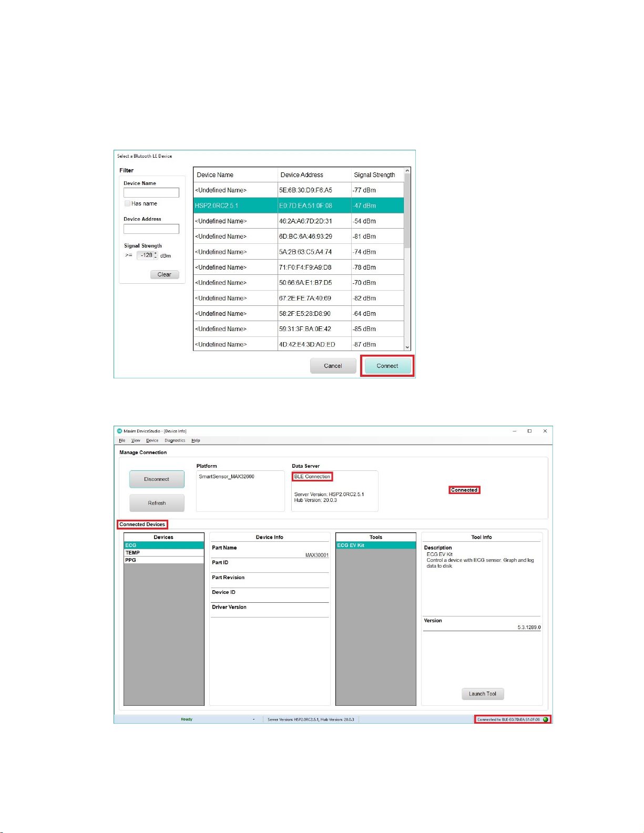Maximize the Maxim DeviceStudio window
This screenshot has width=644, height=833.
[x=529, y=431]
